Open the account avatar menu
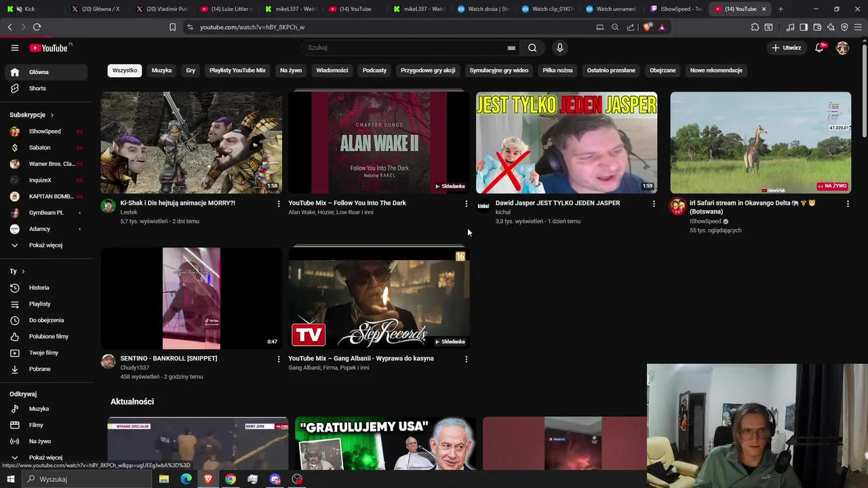The height and width of the screenshot is (488, 868). [x=842, y=47]
